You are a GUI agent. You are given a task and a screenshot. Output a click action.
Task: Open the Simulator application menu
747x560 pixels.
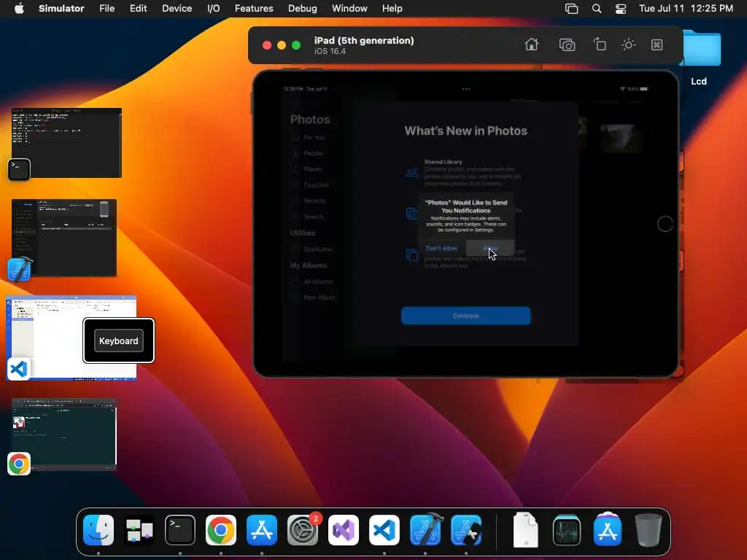(61, 9)
